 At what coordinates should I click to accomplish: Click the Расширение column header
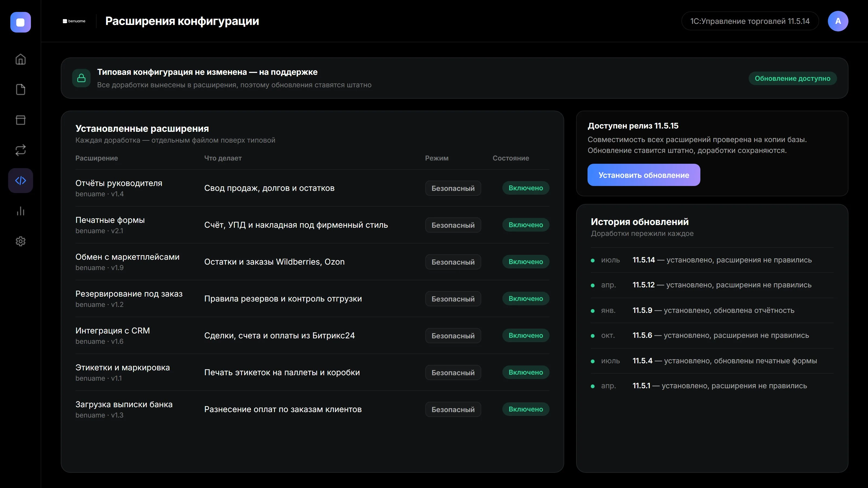[x=96, y=158]
